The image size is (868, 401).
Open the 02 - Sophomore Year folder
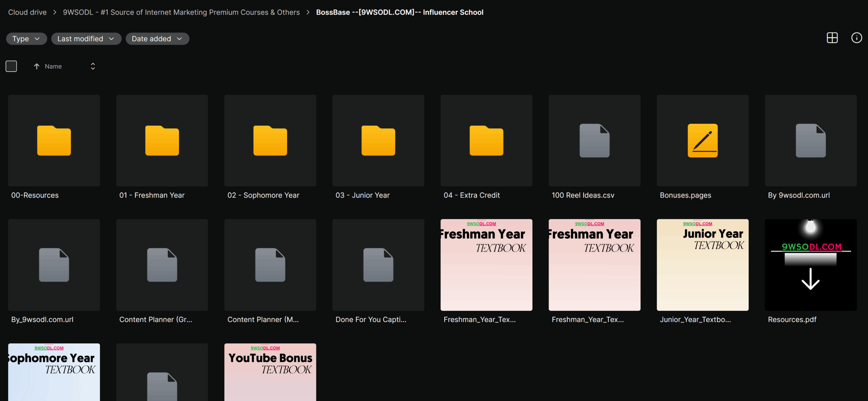click(270, 141)
